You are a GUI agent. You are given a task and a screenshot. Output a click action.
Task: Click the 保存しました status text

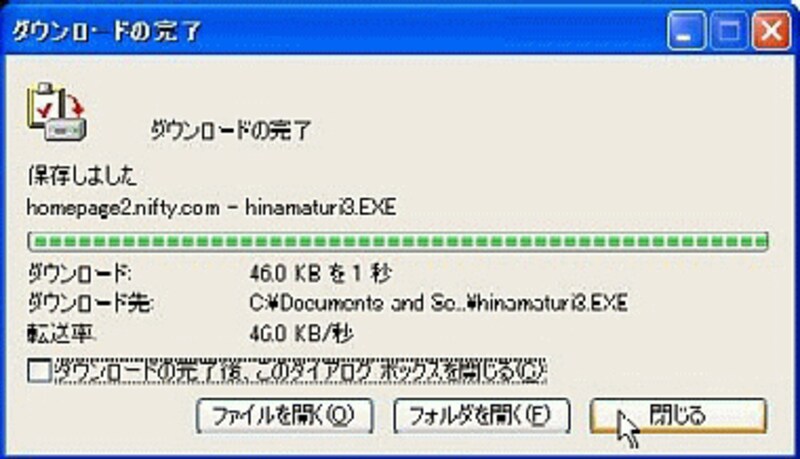(82, 176)
